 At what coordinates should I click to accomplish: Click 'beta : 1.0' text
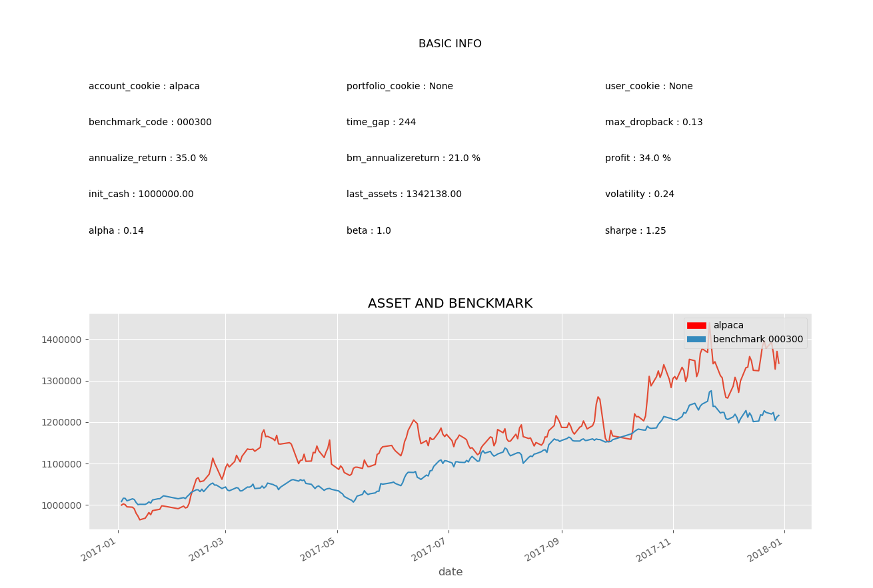[369, 231]
